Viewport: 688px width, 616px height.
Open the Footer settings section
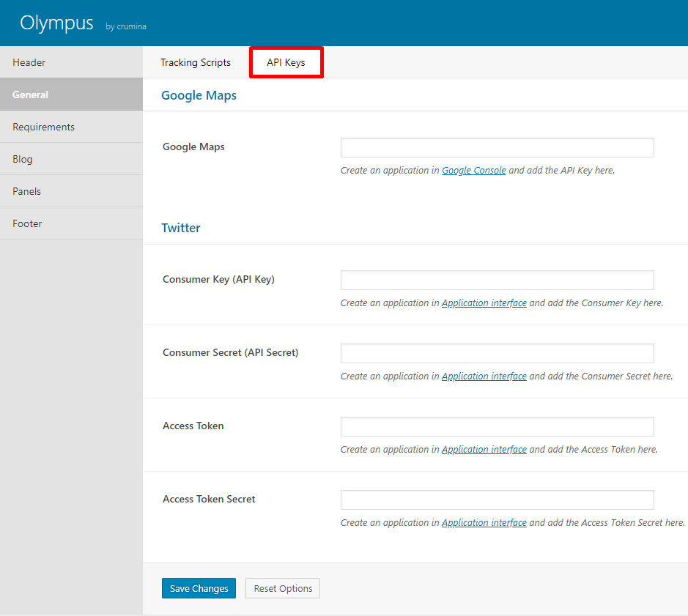(x=71, y=223)
